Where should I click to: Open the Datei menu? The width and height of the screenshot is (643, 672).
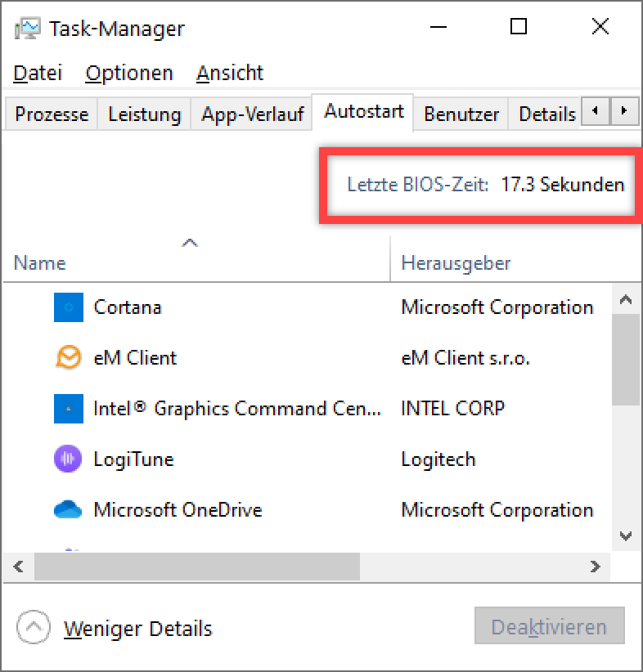click(x=38, y=73)
